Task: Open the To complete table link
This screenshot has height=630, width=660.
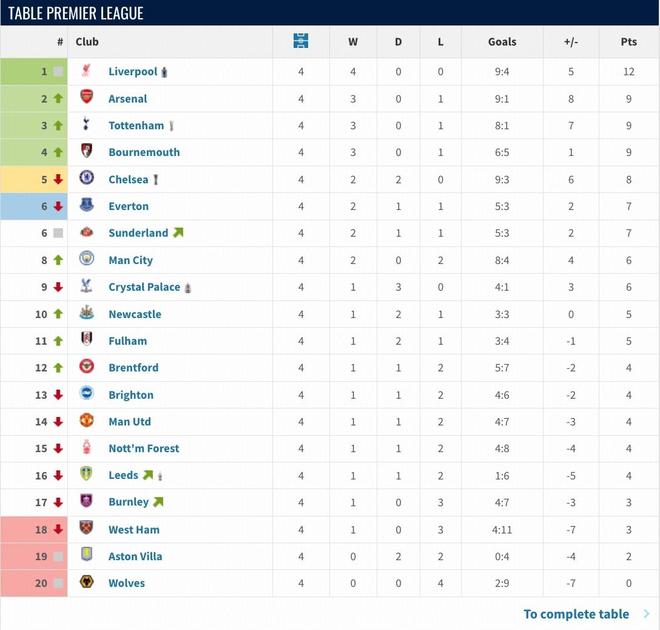Action: click(576, 613)
